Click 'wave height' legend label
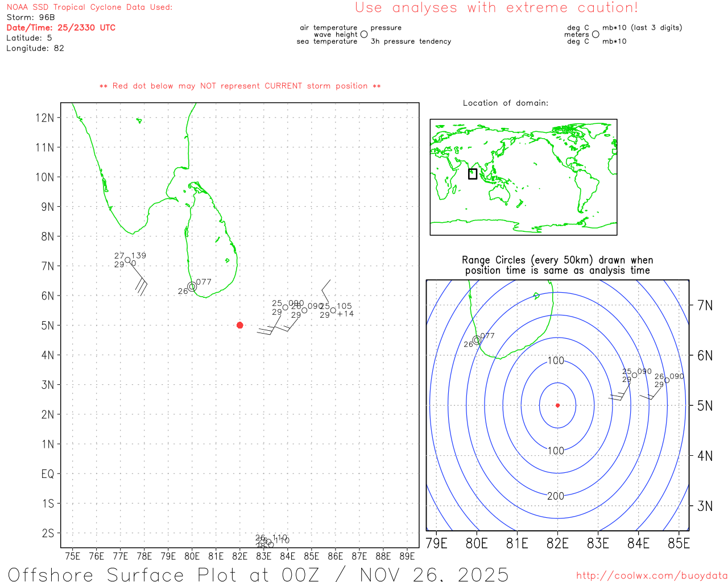Screen dimensions: 728x582 [x=336, y=35]
